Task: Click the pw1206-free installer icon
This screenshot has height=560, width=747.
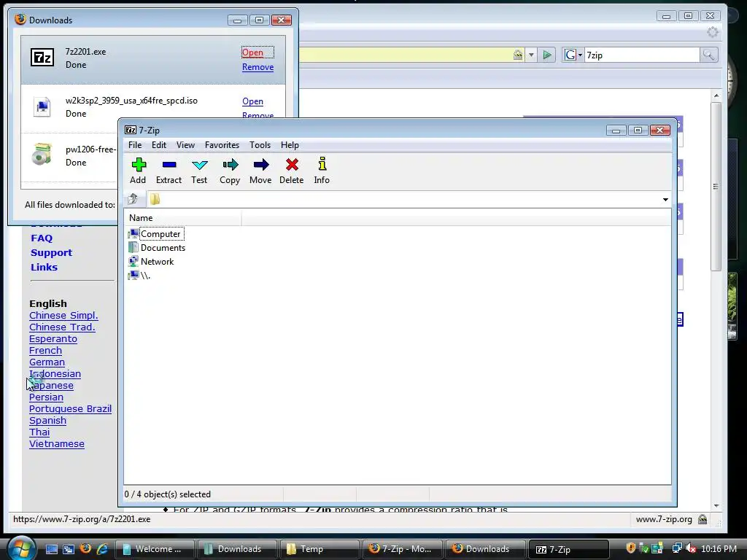Action: 42,155
